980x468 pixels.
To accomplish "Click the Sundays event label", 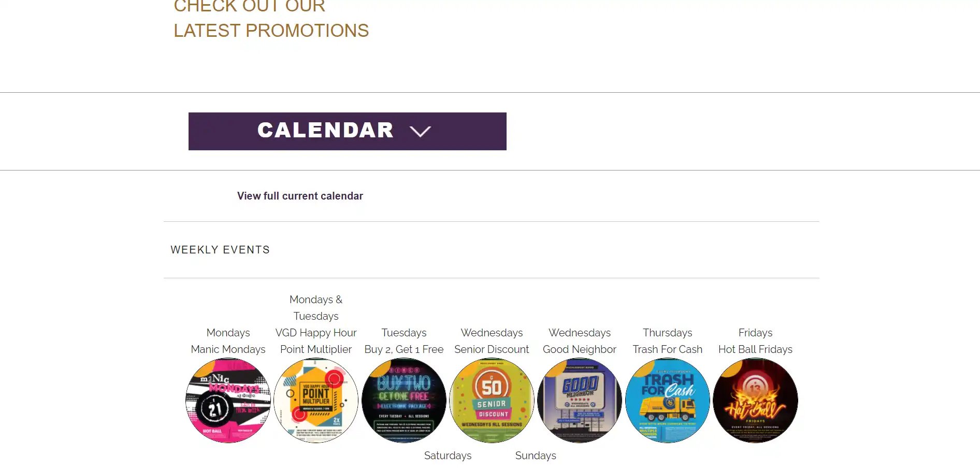I will coord(536,456).
